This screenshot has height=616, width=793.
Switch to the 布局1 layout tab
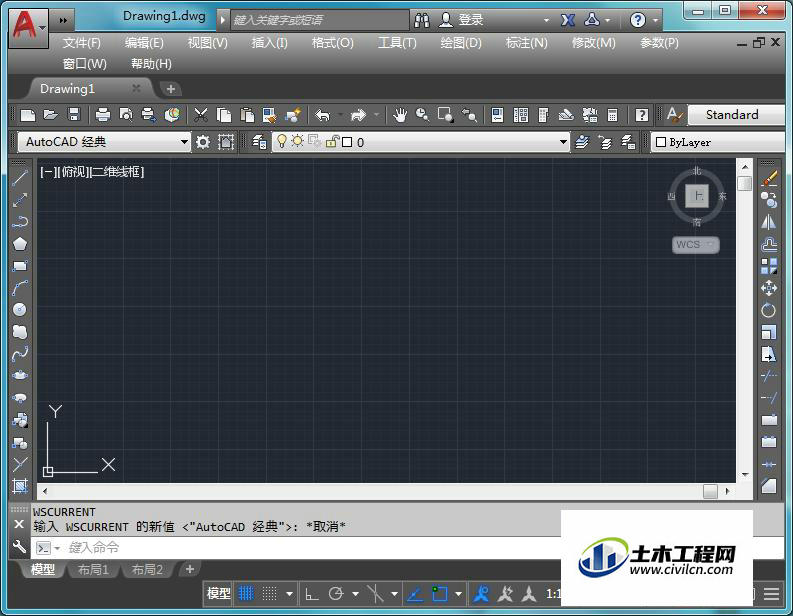pos(94,569)
